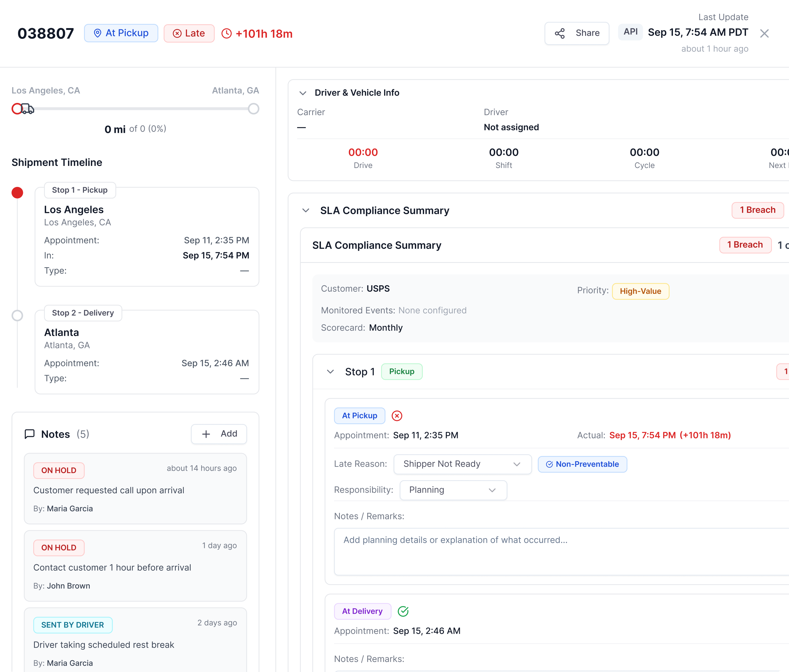789x672 pixels.
Task: Click the X circle icon in Late badge
Action: 177,34
